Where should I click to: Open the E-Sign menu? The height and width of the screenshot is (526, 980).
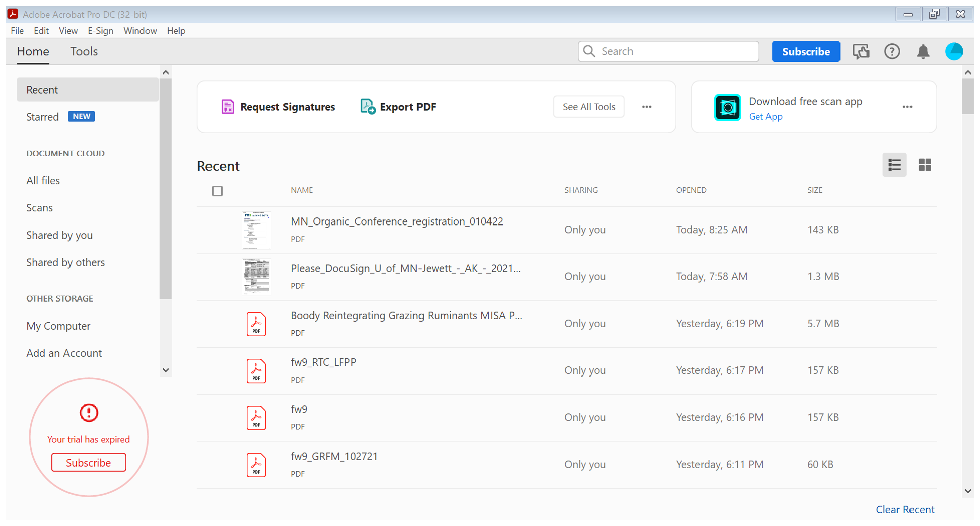pyautogui.click(x=100, y=31)
